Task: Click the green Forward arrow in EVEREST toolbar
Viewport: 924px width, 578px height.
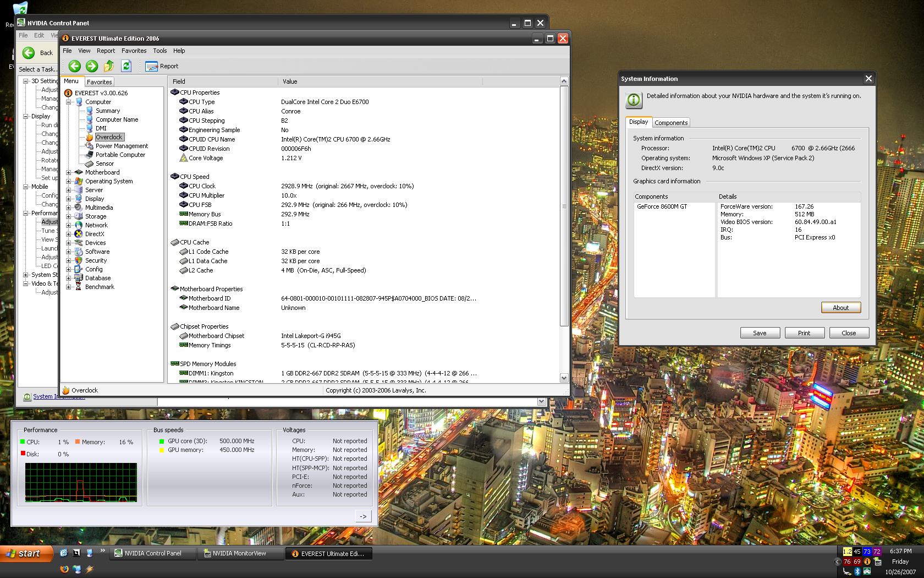Action: (x=92, y=66)
